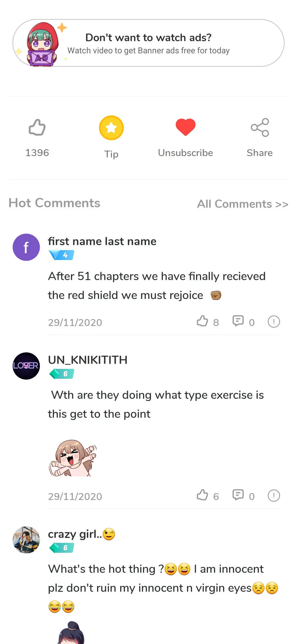
Task: Tap the Hot Comments heading
Action: (54, 203)
